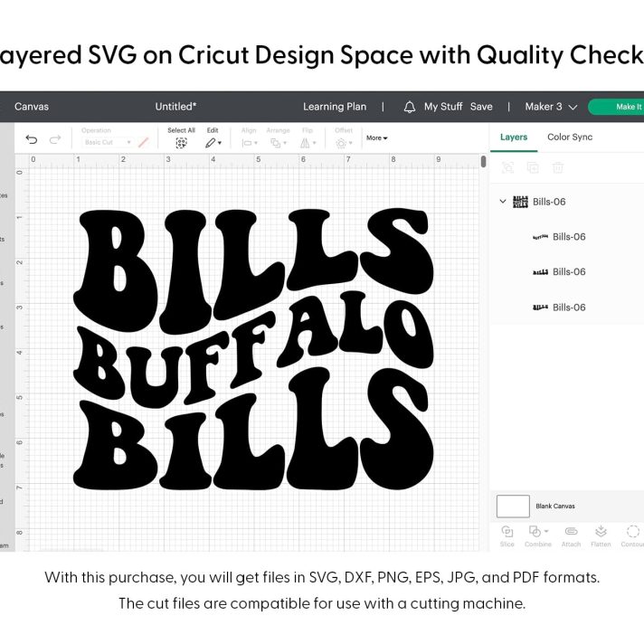Open the More toolbar dropdown

coord(376,138)
